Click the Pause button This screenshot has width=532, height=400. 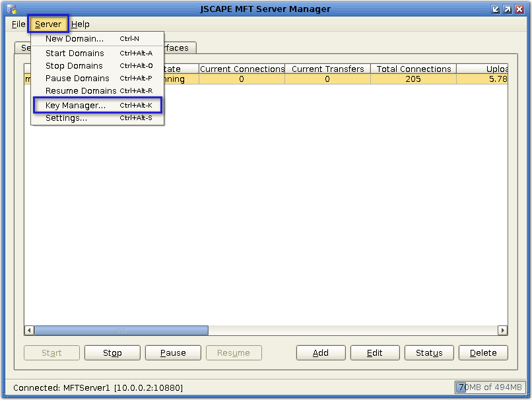[x=173, y=353]
